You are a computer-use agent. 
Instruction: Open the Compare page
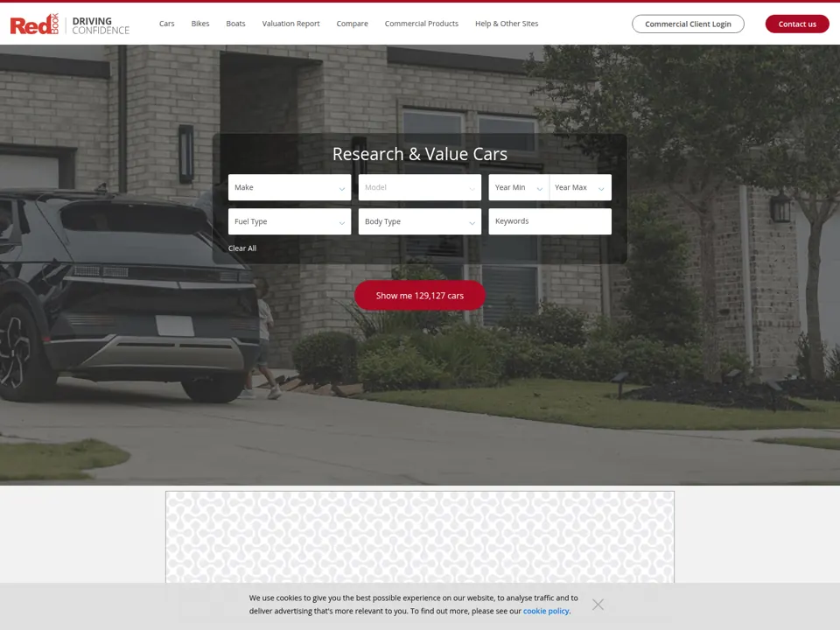tap(352, 24)
